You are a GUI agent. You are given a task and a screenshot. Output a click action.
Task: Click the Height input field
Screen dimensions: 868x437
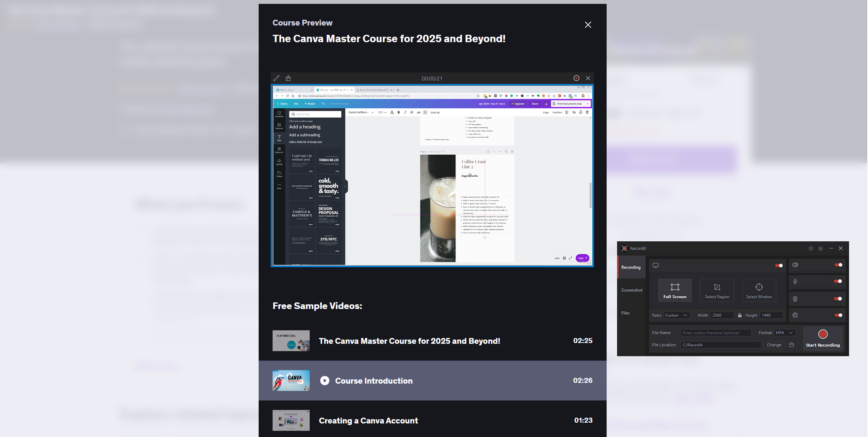tap(771, 315)
